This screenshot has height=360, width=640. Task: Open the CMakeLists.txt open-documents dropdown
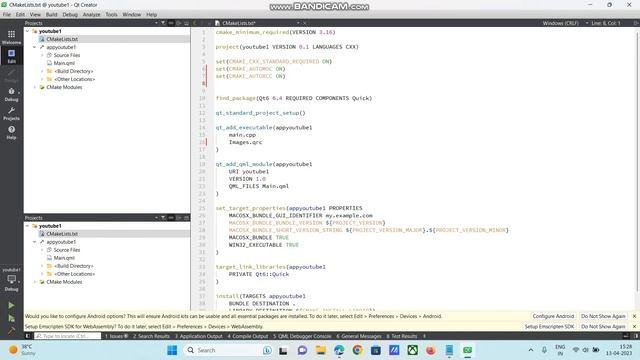298,23
